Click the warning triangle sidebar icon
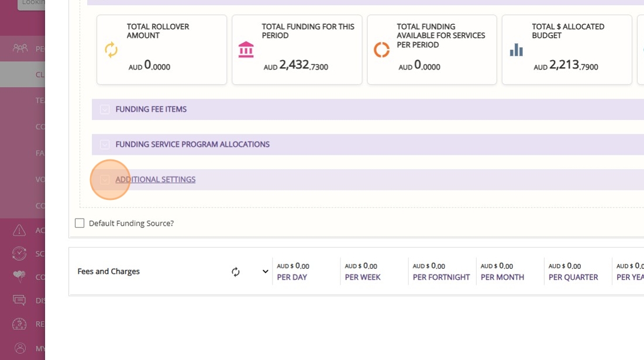This screenshot has height=360, width=644. coord(20,230)
